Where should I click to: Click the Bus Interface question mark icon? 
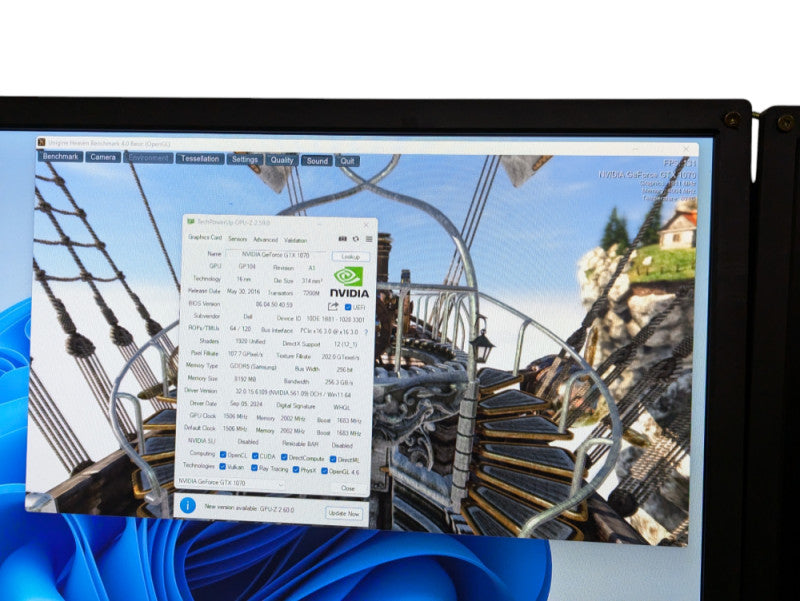(x=366, y=332)
